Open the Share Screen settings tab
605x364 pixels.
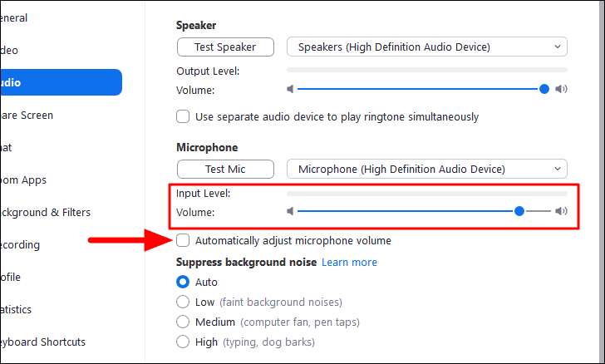(x=27, y=115)
